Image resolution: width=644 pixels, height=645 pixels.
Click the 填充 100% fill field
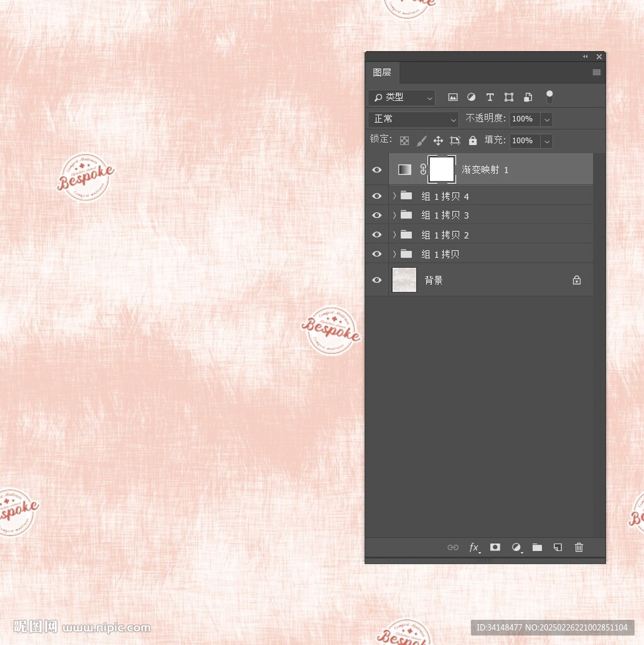coord(525,140)
